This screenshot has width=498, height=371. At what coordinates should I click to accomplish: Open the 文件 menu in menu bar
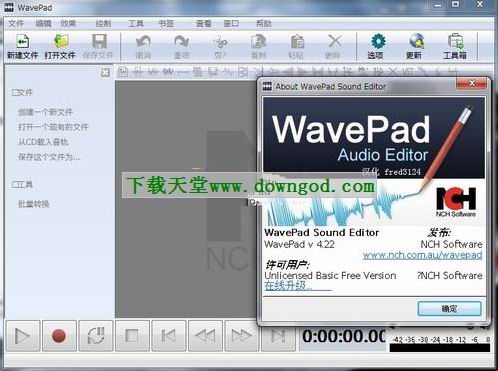point(16,24)
